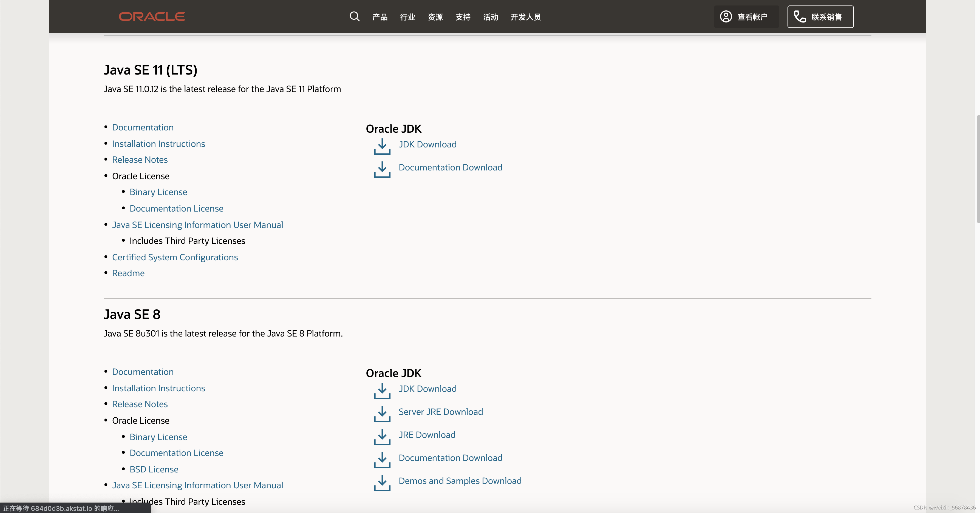The image size is (980, 513).
Task: Click download icon beside JRE Download
Action: (x=382, y=437)
